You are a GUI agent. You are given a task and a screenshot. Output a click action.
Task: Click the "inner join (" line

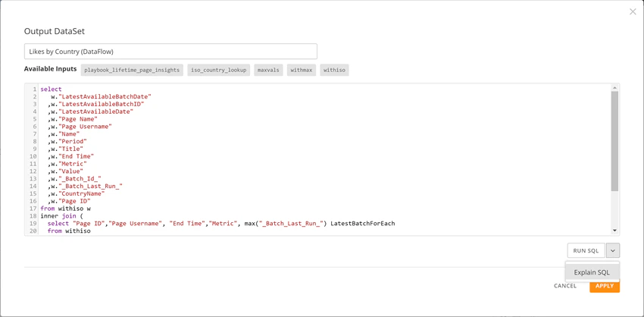[61, 216]
